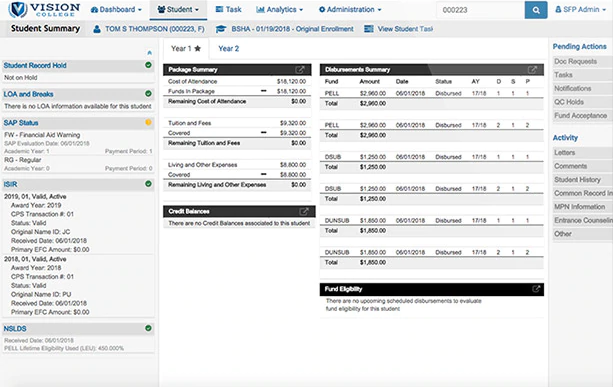The width and height of the screenshot is (613, 387).
Task: Open the ISIR section link
Action: pyautogui.click(x=11, y=184)
